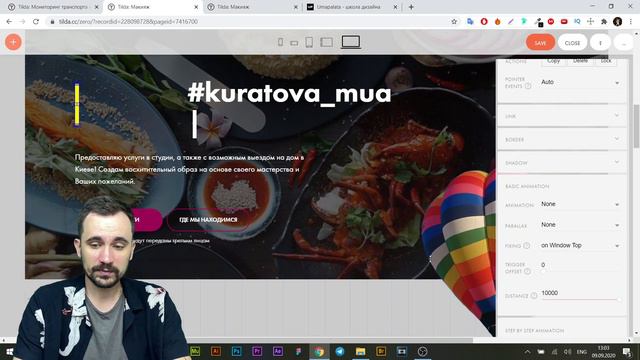Expand the Shadow settings section
640x360 pixels.
tap(562, 162)
